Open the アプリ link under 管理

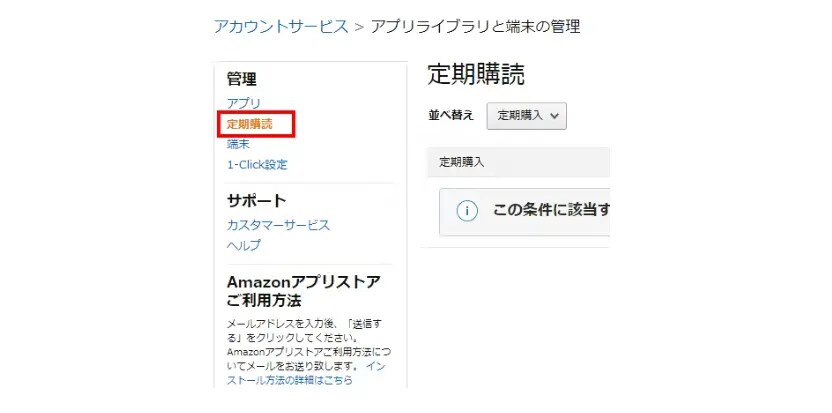pos(243,104)
